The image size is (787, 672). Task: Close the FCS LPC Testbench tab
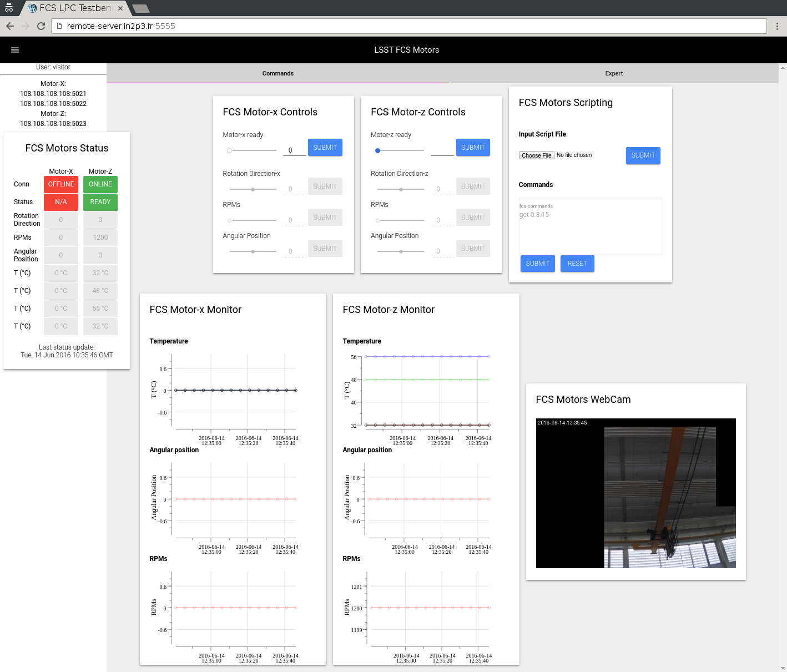(x=120, y=8)
